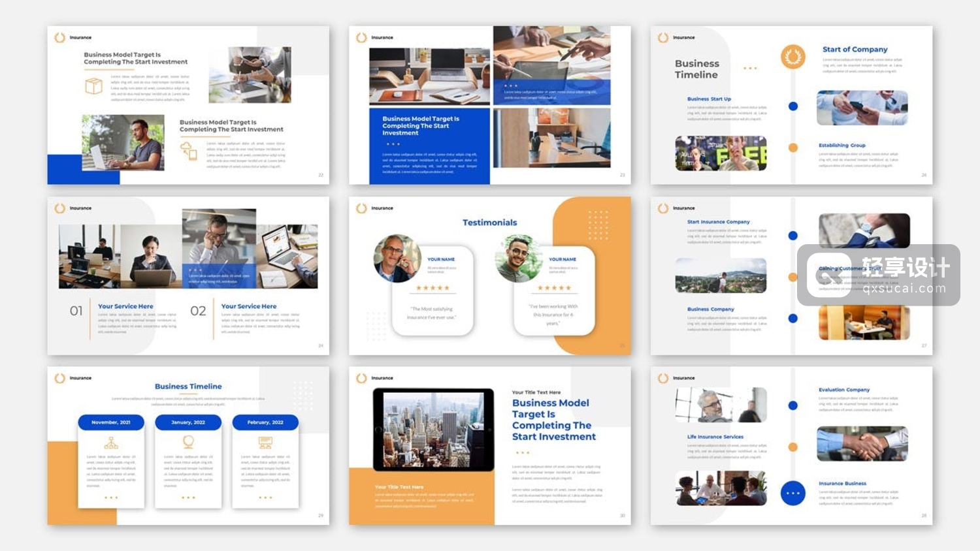Click the blue timeline dot beside Start Insurance Company
The width and height of the screenshot is (980, 551).
point(793,236)
